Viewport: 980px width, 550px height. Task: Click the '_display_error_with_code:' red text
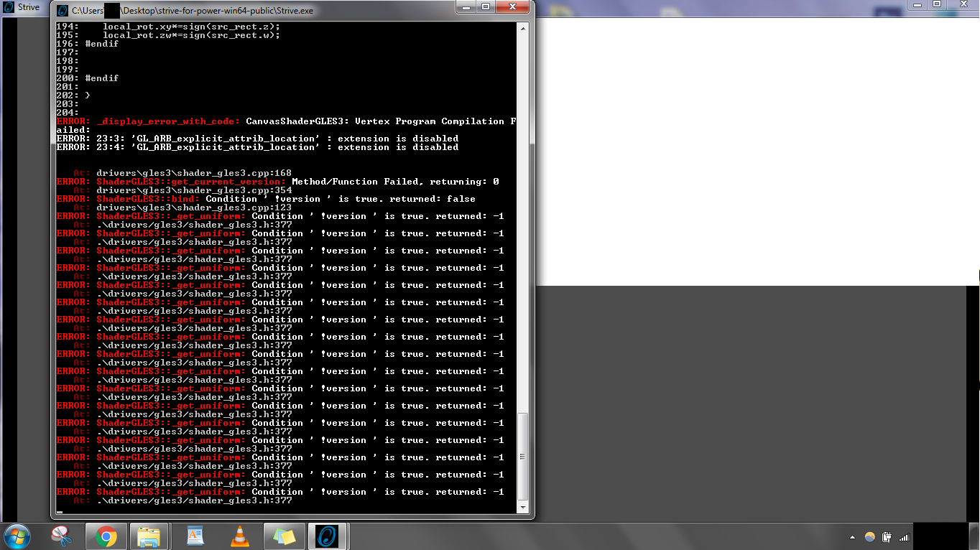[x=168, y=121]
